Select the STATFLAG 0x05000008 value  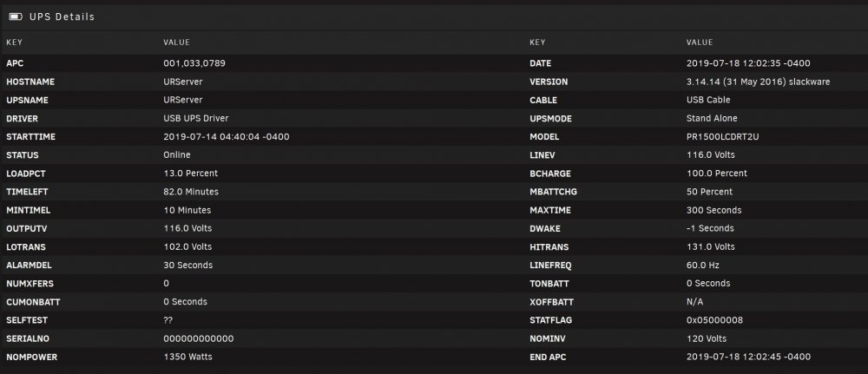click(x=714, y=320)
